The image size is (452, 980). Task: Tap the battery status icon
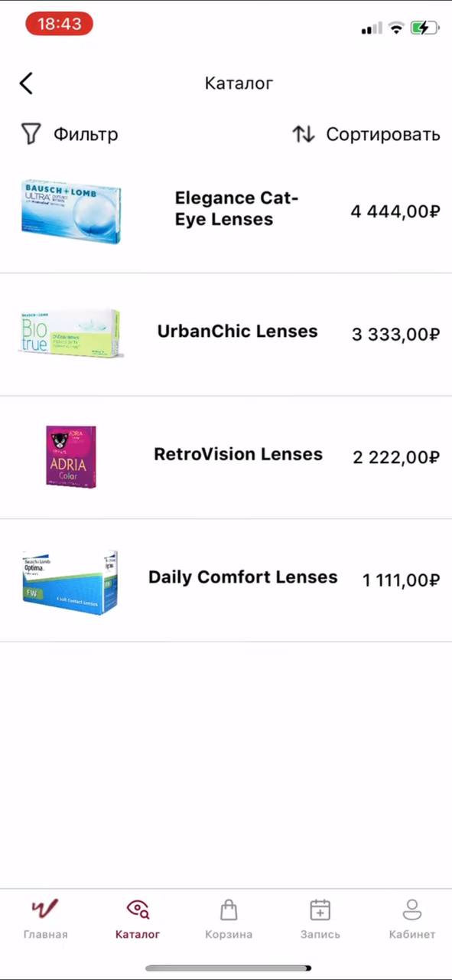(x=424, y=28)
